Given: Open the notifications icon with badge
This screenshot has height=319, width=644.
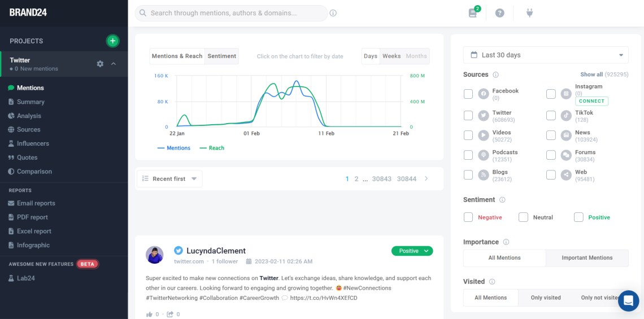Looking at the screenshot, I should point(473,12).
